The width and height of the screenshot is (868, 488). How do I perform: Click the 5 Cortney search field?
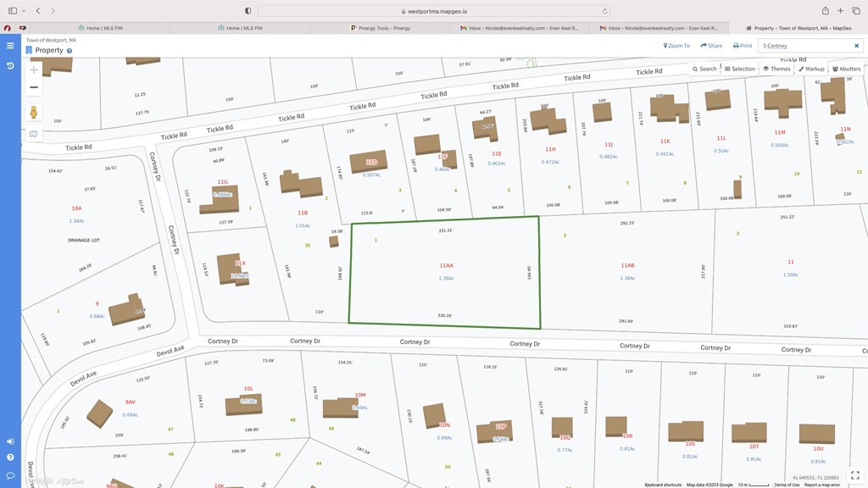tap(804, 46)
